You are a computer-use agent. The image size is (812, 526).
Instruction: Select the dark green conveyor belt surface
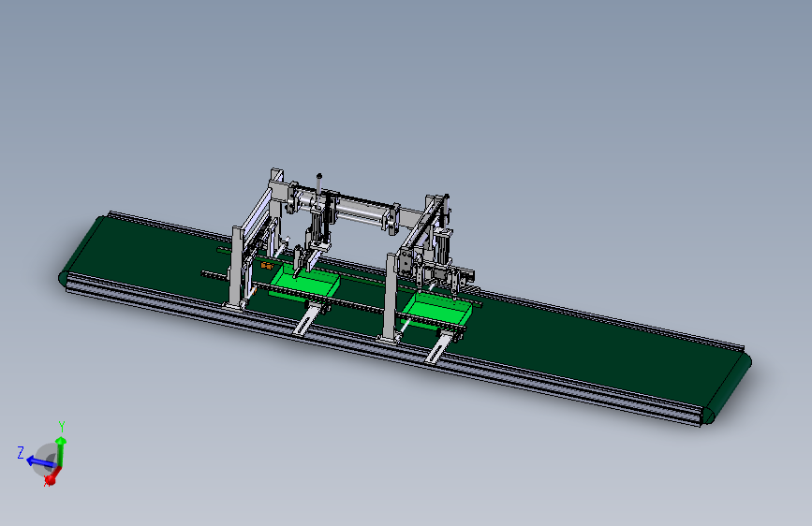click(569, 342)
